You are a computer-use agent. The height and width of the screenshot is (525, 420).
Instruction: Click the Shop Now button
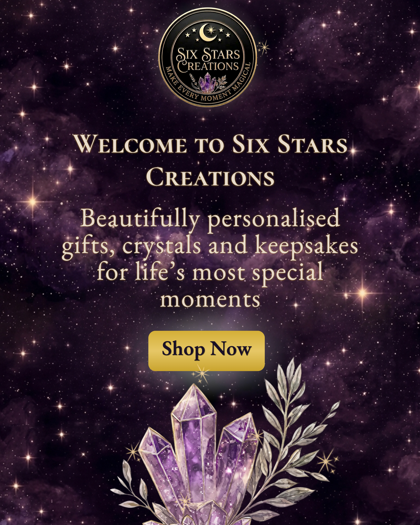[206, 351]
